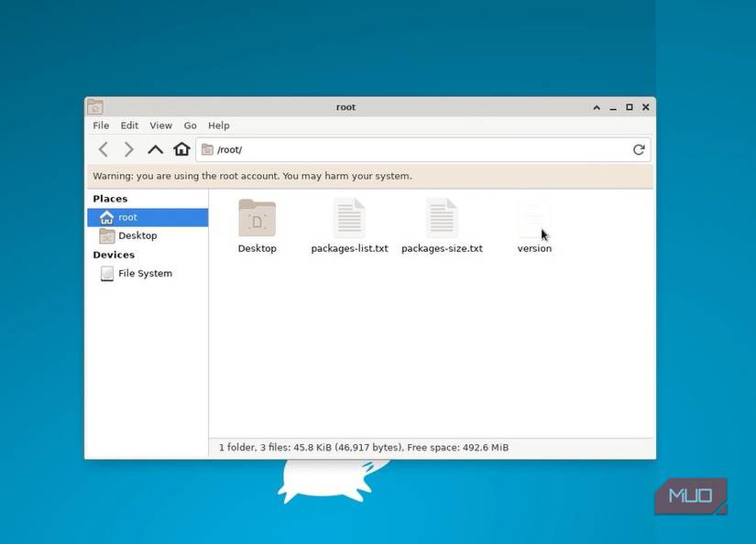The image size is (756, 544).
Task: Select the Desktop folder icon in file view
Action: point(257,218)
